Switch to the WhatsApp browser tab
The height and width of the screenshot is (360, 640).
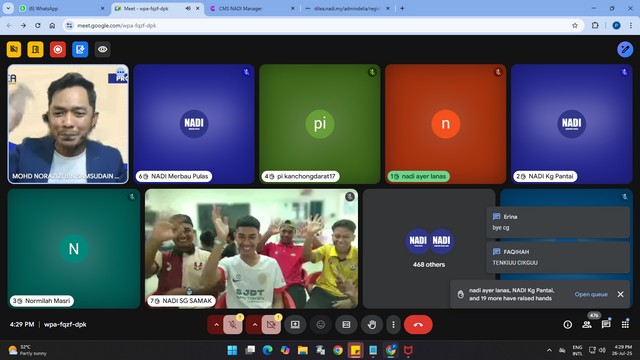[62, 8]
